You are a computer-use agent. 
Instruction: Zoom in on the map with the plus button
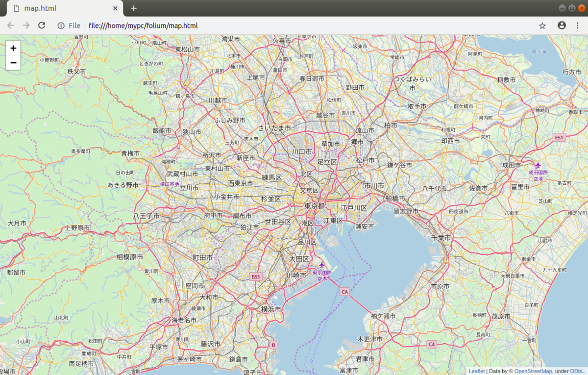13,48
